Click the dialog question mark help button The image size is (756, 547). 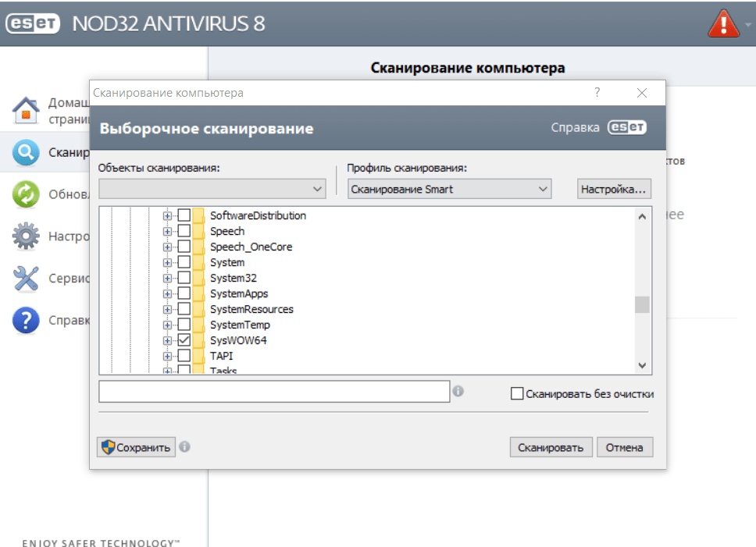[597, 92]
